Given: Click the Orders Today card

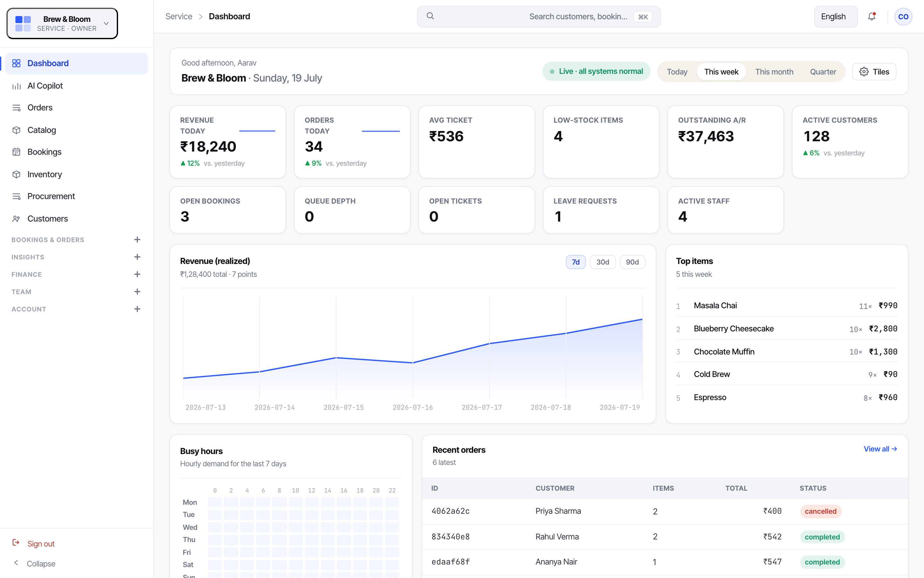Looking at the screenshot, I should [352, 142].
